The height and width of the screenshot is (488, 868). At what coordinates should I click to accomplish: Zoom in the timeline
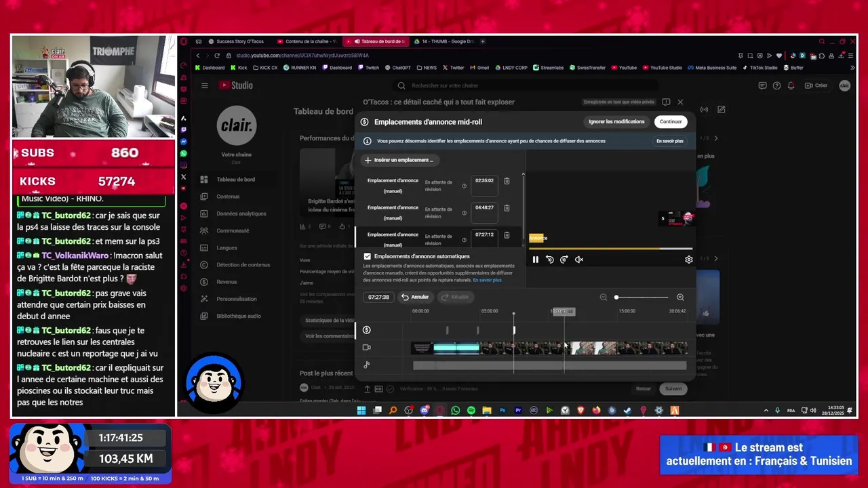point(680,297)
